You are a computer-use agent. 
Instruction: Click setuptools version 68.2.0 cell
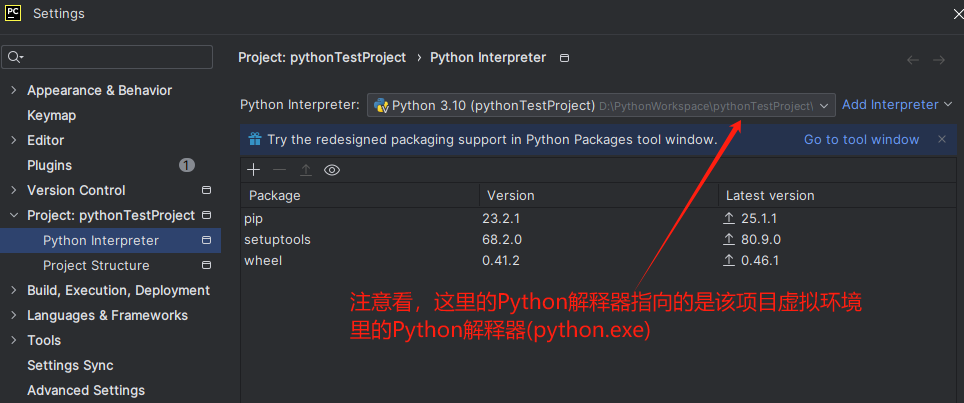click(502, 240)
